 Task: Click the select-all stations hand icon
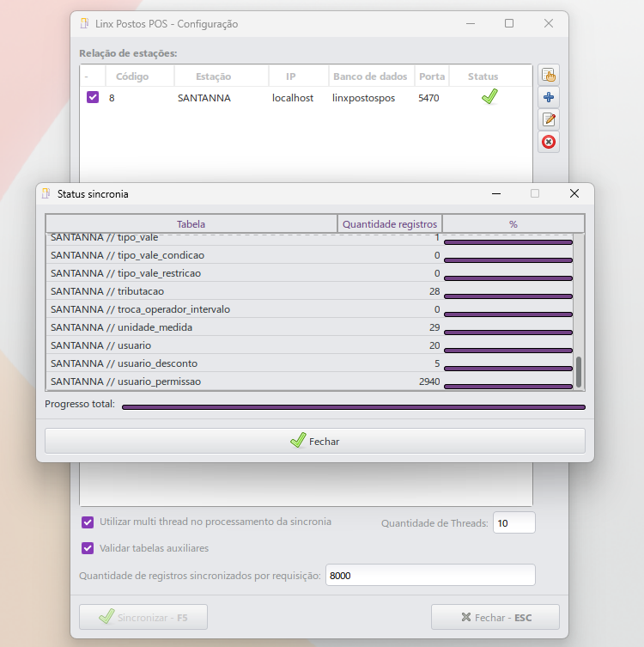click(549, 75)
